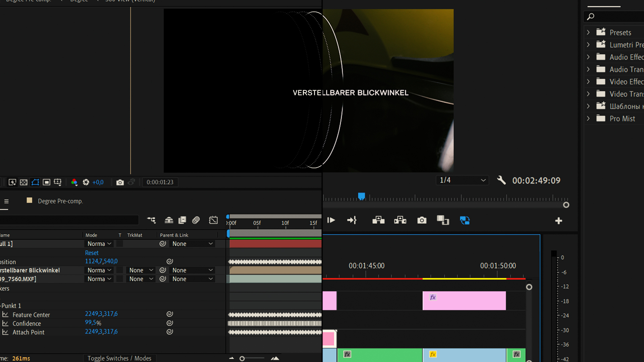The width and height of the screenshot is (644, 362).
Task: Toggle mask and shape path visibility
Action: click(35, 182)
